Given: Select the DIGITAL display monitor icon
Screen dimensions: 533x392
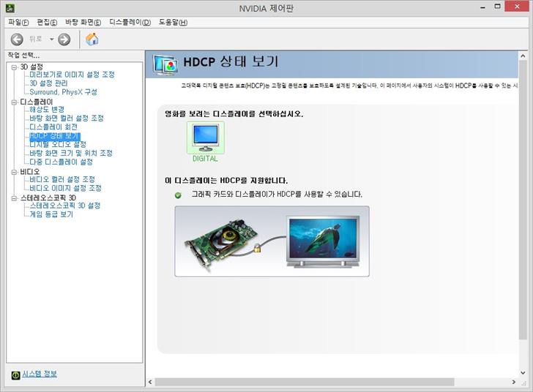Looking at the screenshot, I should click(x=205, y=137).
